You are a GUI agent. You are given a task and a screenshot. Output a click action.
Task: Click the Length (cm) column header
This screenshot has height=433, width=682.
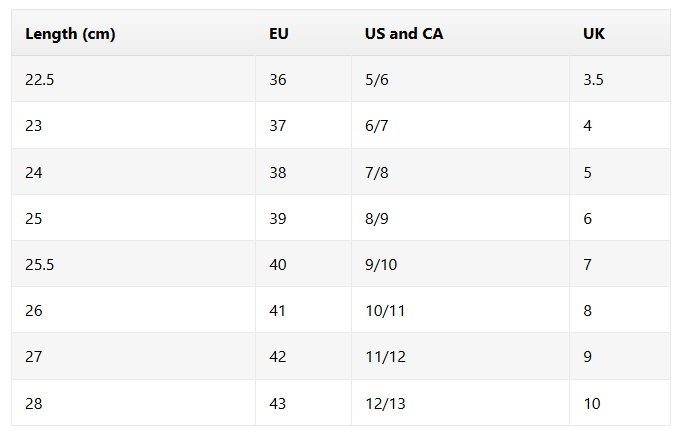coord(134,33)
